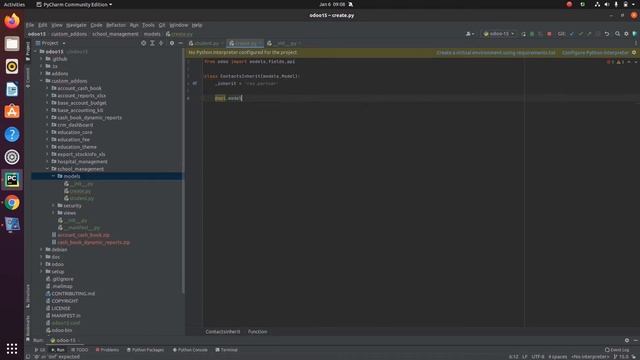Image resolution: width=640 pixels, height=360 pixels.
Task: Open Ubuntu Software from the dock
Action: tap(12, 111)
